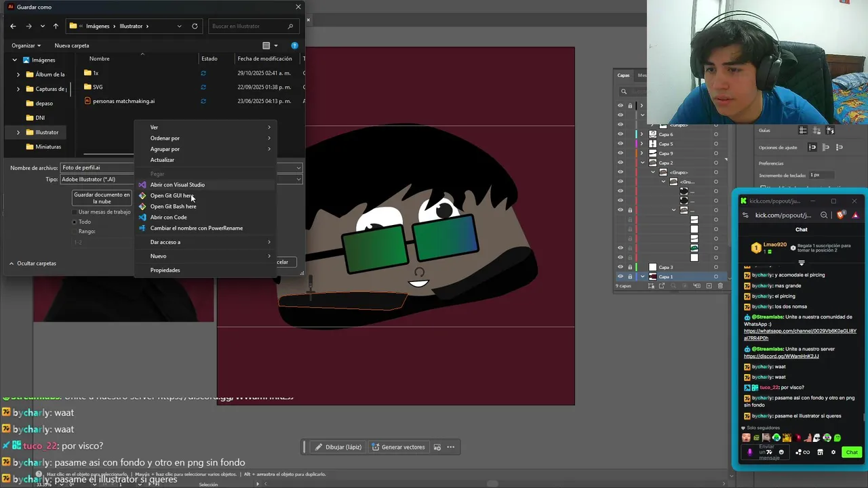This screenshot has width=868, height=488.
Task: Collapse the Imágenes tree node
Action: pyautogui.click(x=14, y=60)
